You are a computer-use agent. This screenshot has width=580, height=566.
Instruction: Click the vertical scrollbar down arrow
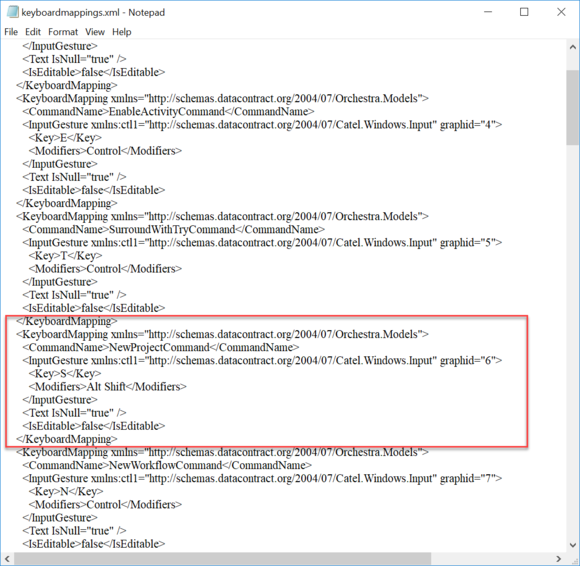coord(573,545)
